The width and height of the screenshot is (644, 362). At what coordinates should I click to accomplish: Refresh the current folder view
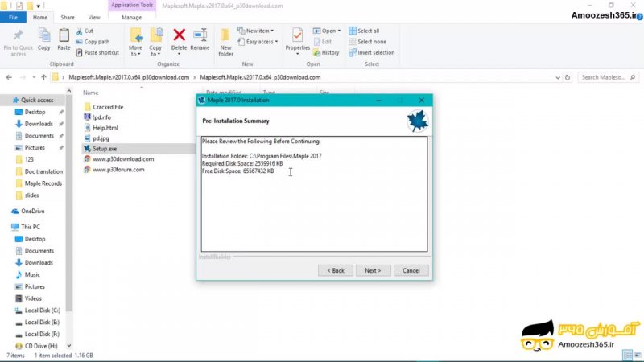click(x=568, y=77)
